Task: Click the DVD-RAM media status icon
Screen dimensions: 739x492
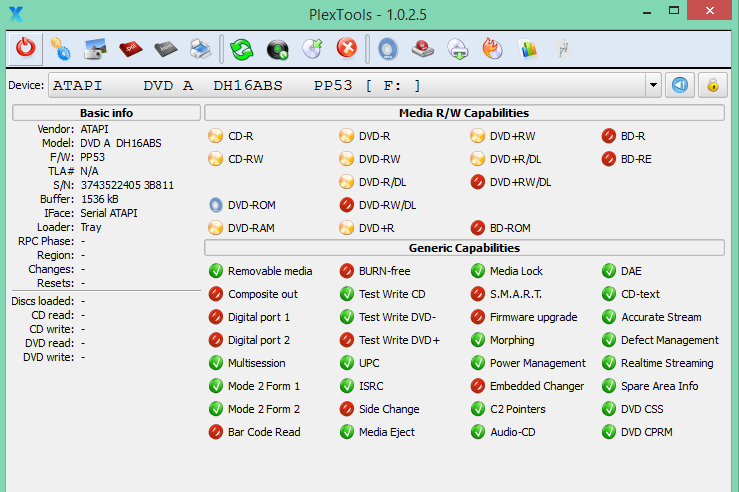Action: [215, 228]
